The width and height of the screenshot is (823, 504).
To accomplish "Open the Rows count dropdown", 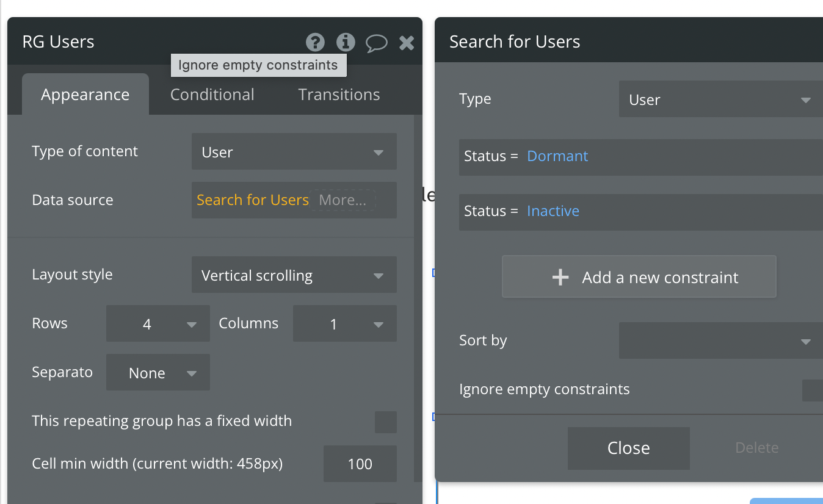I will click(158, 324).
